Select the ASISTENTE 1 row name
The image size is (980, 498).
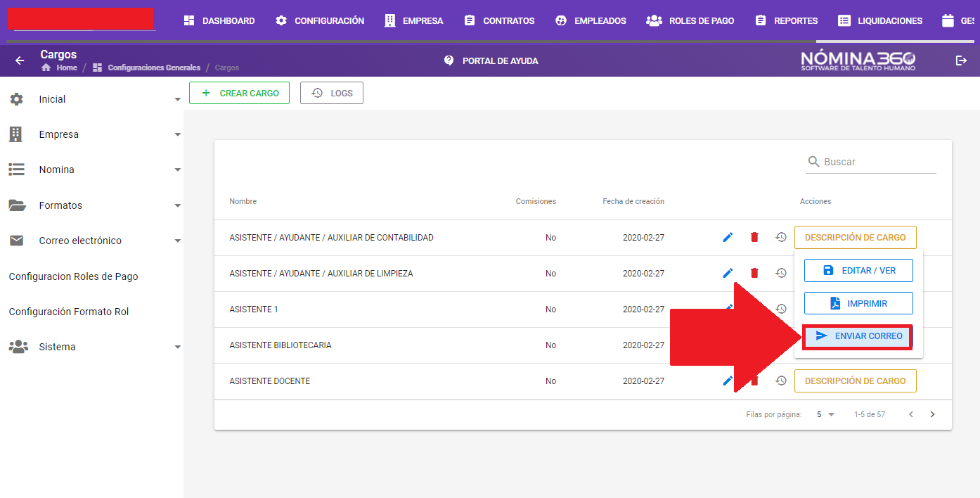254,309
